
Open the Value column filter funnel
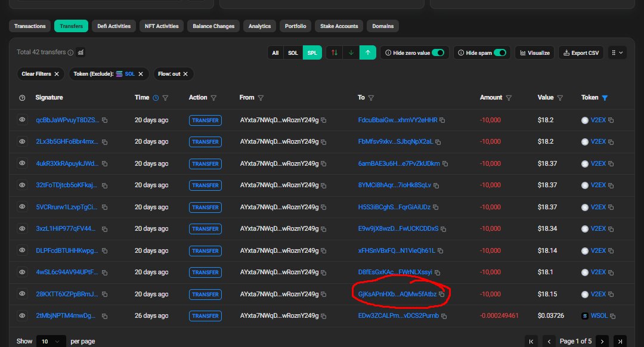[560, 98]
